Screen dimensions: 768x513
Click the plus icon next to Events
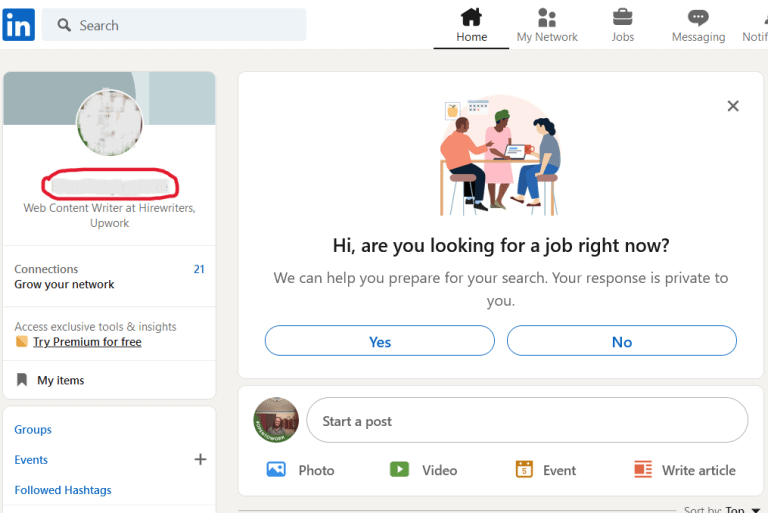click(200, 460)
